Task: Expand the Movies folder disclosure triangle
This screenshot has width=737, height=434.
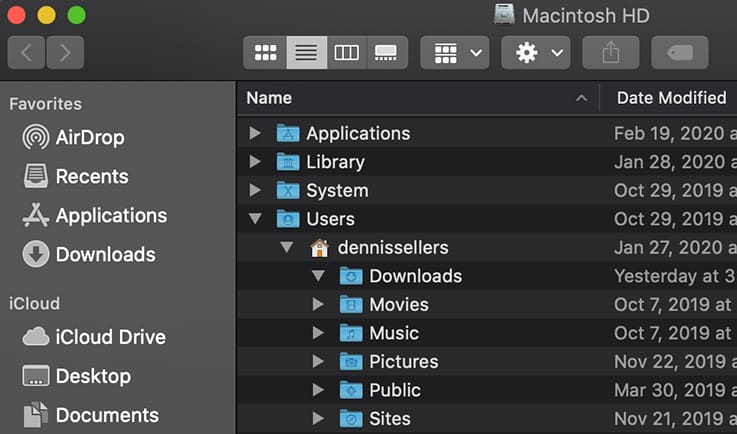Action: (318, 304)
